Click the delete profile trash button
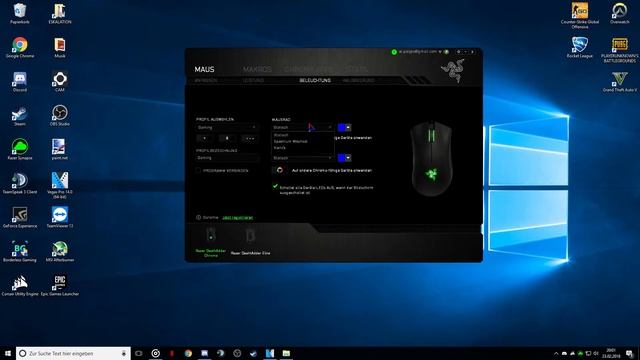This screenshot has width=640, height=360. tap(227, 138)
